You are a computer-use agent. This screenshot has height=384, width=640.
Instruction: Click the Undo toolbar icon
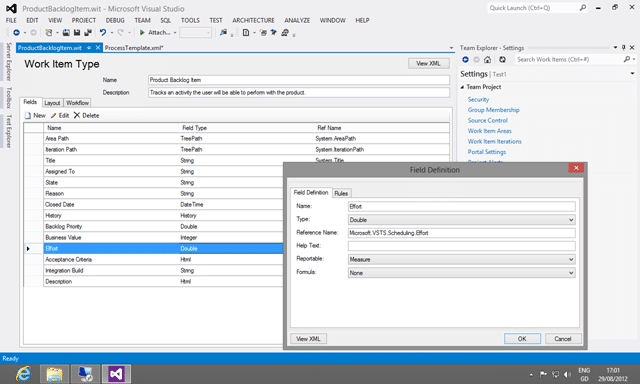tap(103, 33)
